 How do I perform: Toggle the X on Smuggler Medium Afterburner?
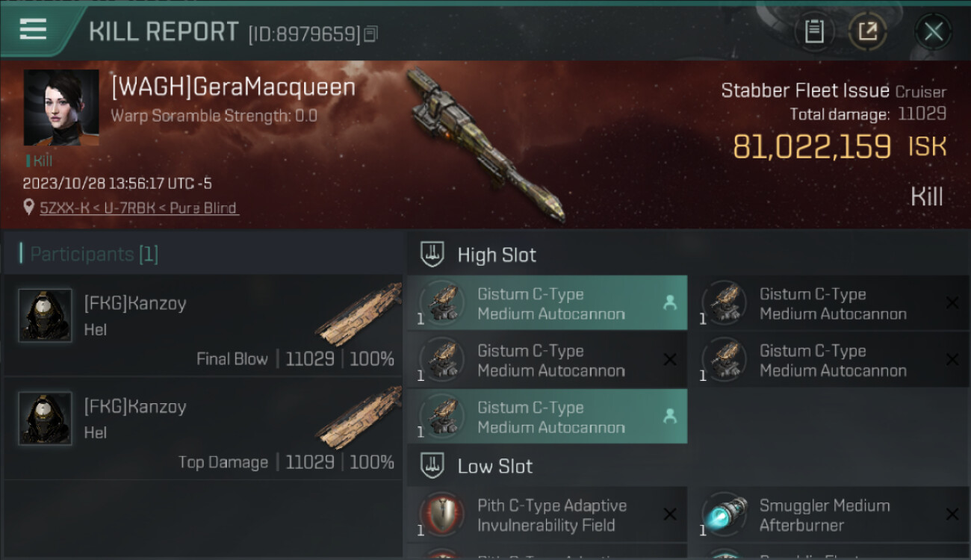click(952, 514)
